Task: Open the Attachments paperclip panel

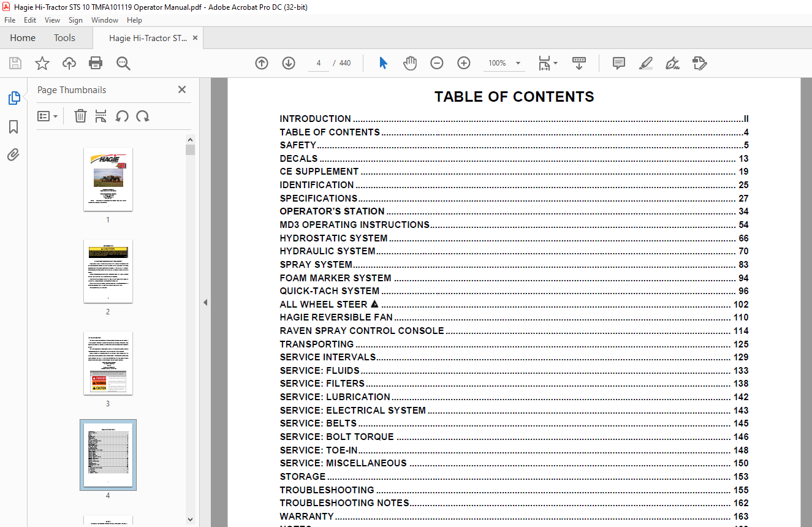Action: 13,155
